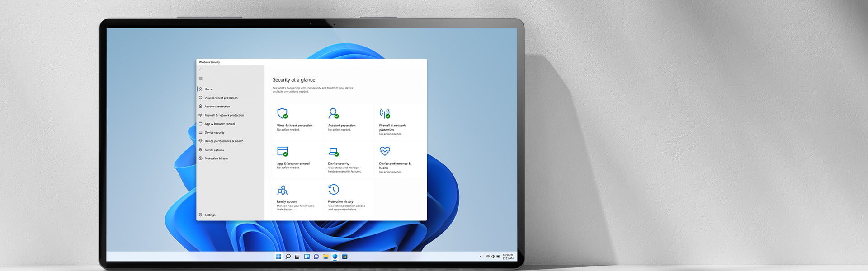The image size is (868, 271).
Task: Collapse the sidebar with the hamburger menu
Action: click(201, 79)
